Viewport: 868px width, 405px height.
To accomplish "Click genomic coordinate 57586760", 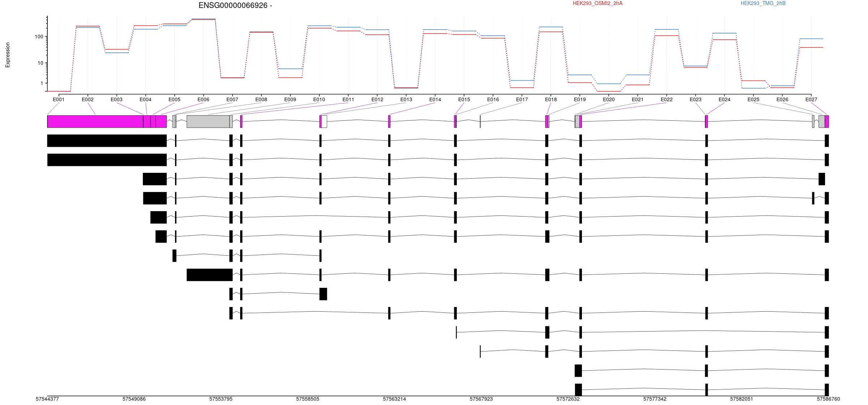I will pyautogui.click(x=829, y=399).
